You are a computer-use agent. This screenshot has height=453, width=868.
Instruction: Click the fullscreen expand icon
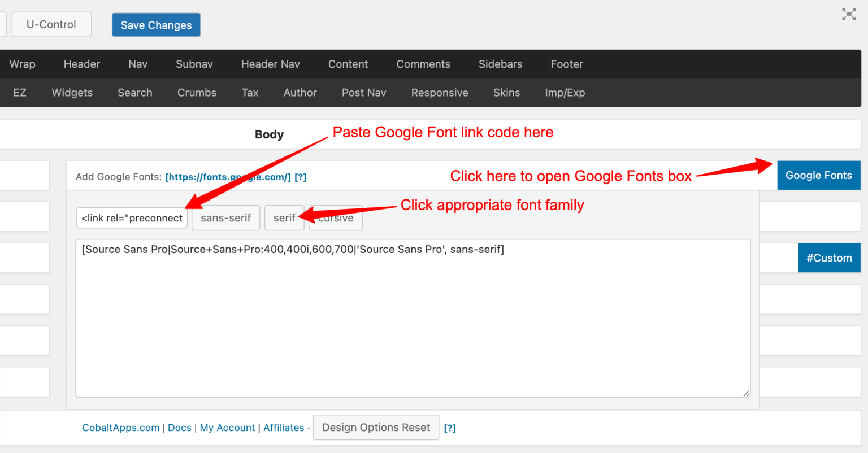tap(848, 14)
